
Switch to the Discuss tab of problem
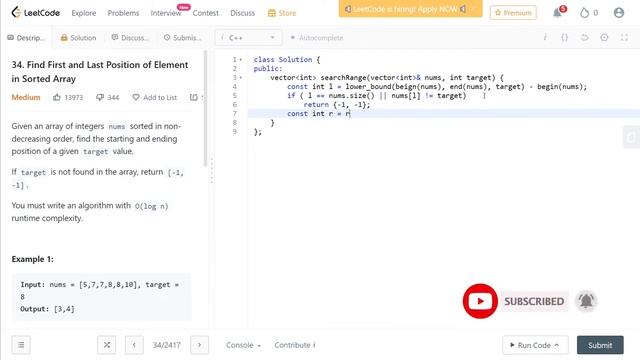130,38
